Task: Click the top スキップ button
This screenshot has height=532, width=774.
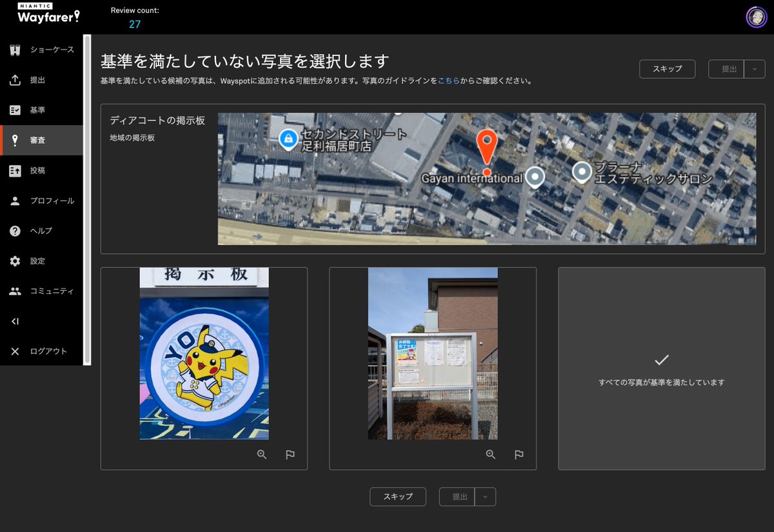Action: (667, 69)
